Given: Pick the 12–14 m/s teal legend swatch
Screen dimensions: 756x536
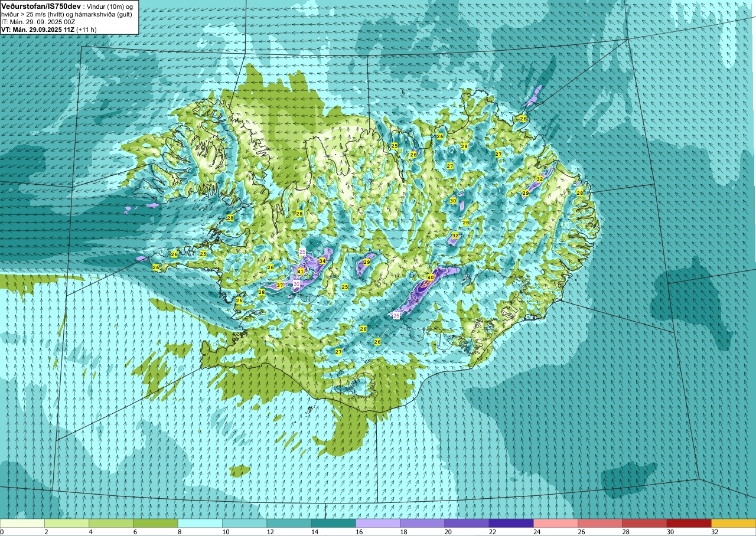Looking at the screenshot, I should click(x=289, y=523).
